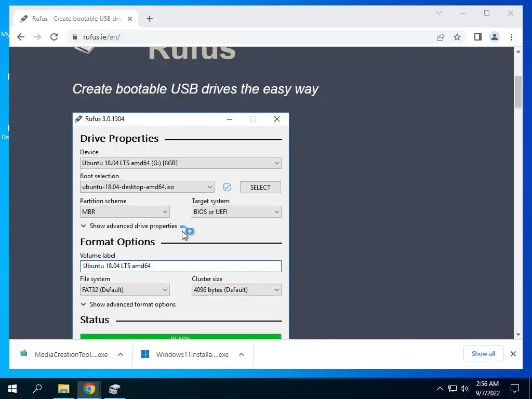This screenshot has width=532, height=399.
Task: Open the installer app icon on taskbar
Action: click(115, 389)
